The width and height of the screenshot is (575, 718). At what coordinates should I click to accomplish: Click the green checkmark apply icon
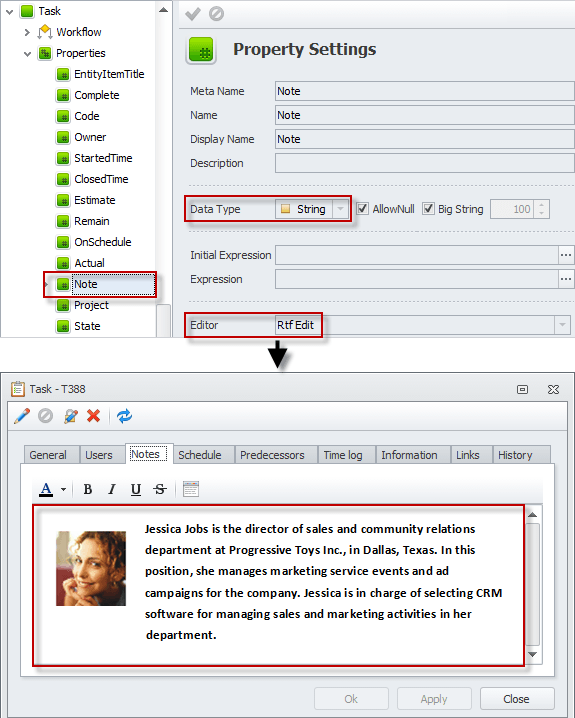point(193,14)
